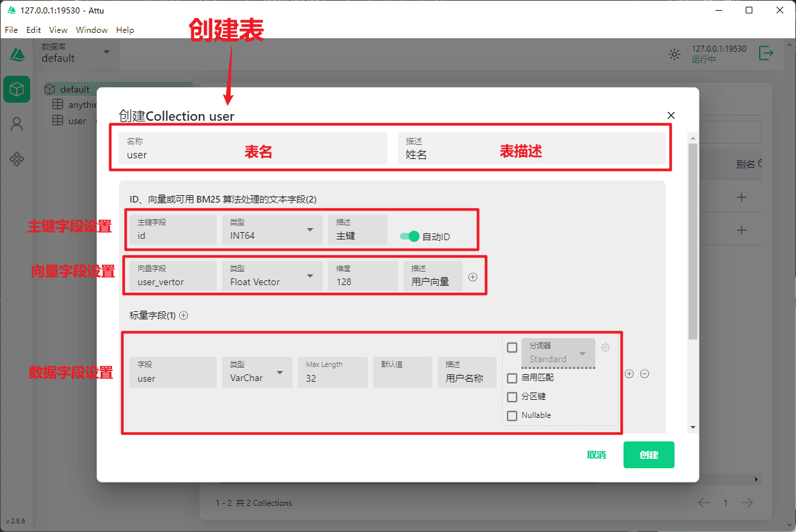Check the 分区键 checkbox
Image resolution: width=796 pixels, height=532 pixels.
point(512,397)
